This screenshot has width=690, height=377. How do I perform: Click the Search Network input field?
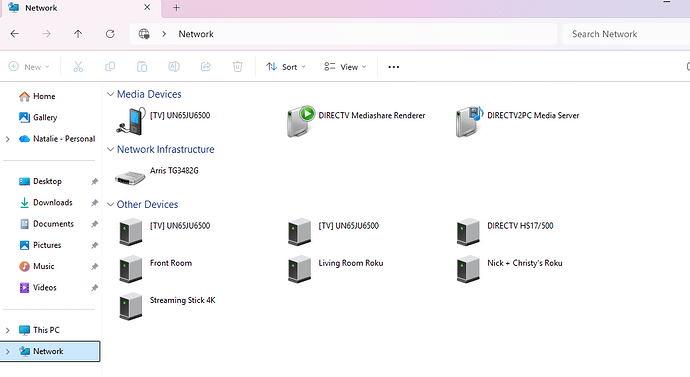click(626, 34)
